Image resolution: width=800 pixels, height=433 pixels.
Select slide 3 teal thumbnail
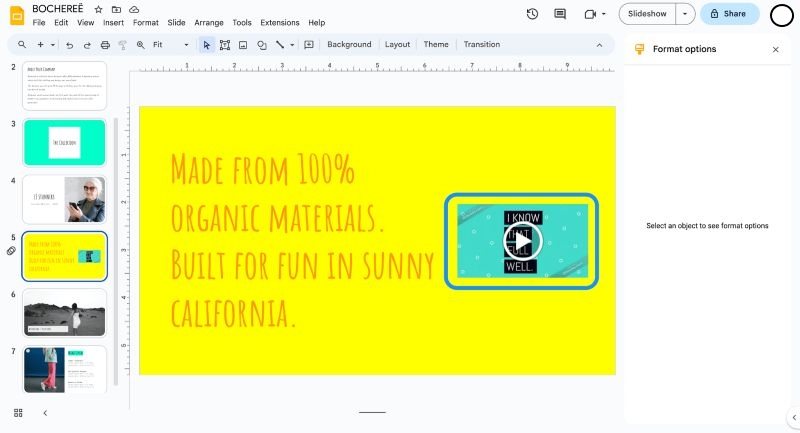point(64,143)
